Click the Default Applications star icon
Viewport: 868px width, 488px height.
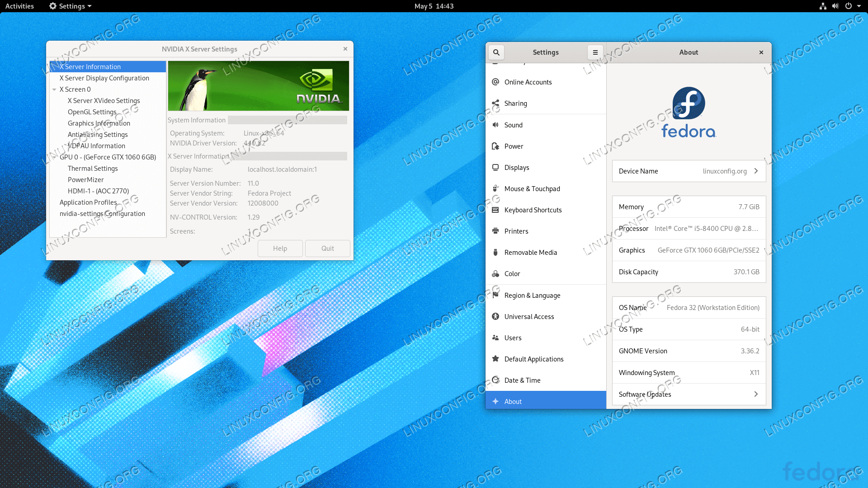pos(495,359)
